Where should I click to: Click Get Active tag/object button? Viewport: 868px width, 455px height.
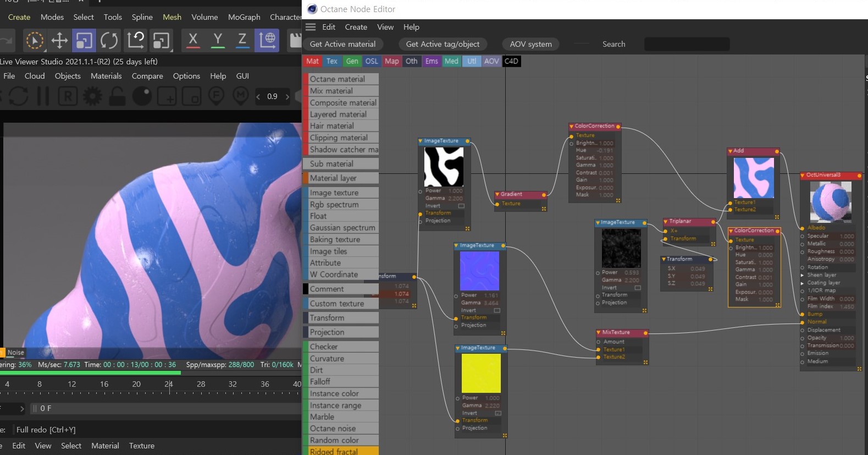pyautogui.click(x=443, y=44)
